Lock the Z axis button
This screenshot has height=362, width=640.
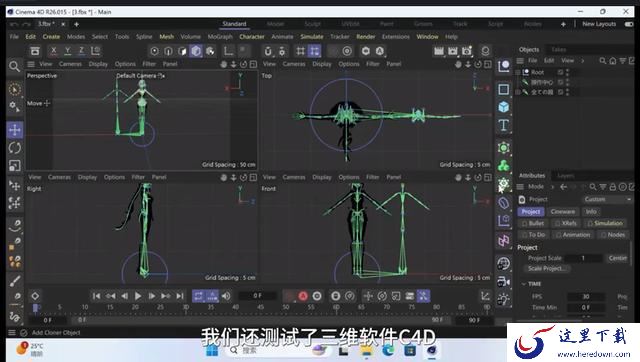(82, 51)
